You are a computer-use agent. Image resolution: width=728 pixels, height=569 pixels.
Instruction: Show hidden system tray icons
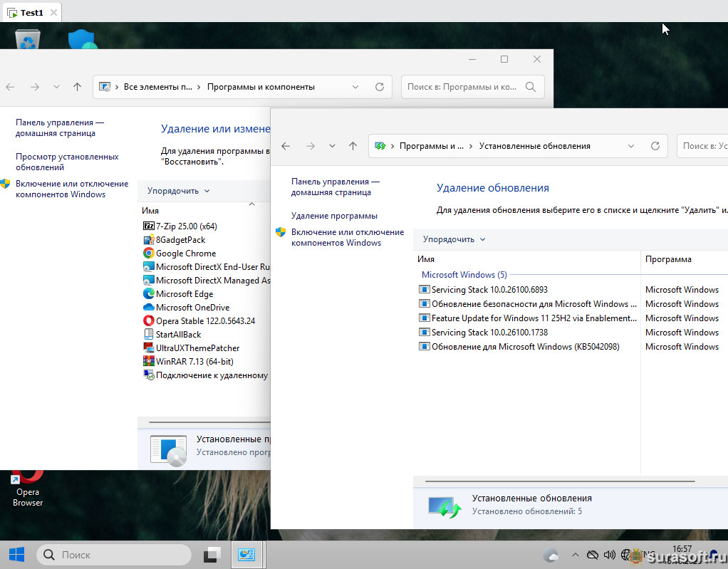(x=576, y=554)
